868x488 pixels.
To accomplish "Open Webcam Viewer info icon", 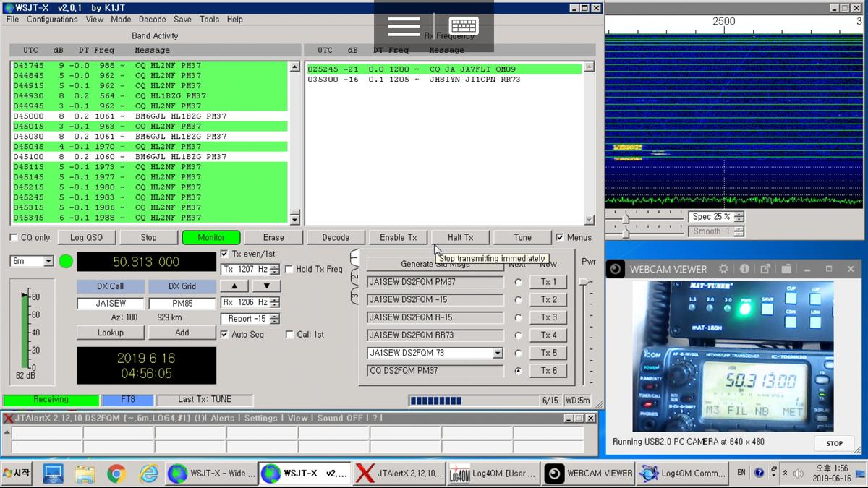I will pyautogui.click(x=744, y=269).
